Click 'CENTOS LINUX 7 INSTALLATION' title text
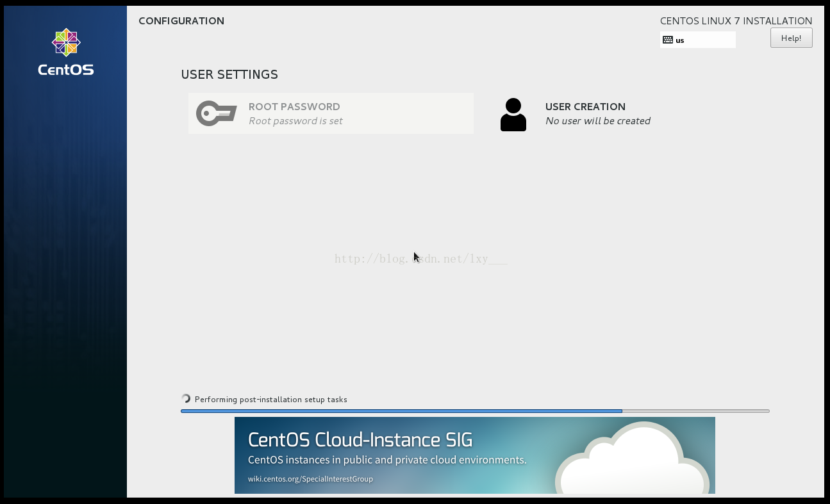The height and width of the screenshot is (504, 830). click(x=736, y=21)
